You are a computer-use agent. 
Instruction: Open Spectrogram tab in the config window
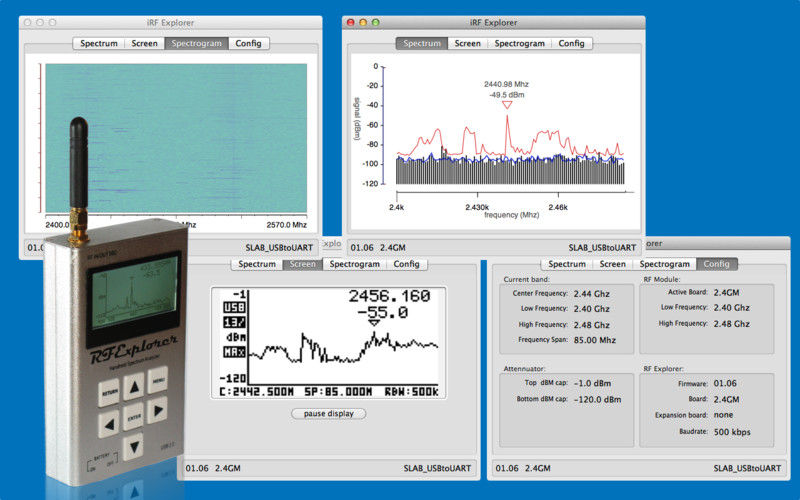[x=665, y=264]
